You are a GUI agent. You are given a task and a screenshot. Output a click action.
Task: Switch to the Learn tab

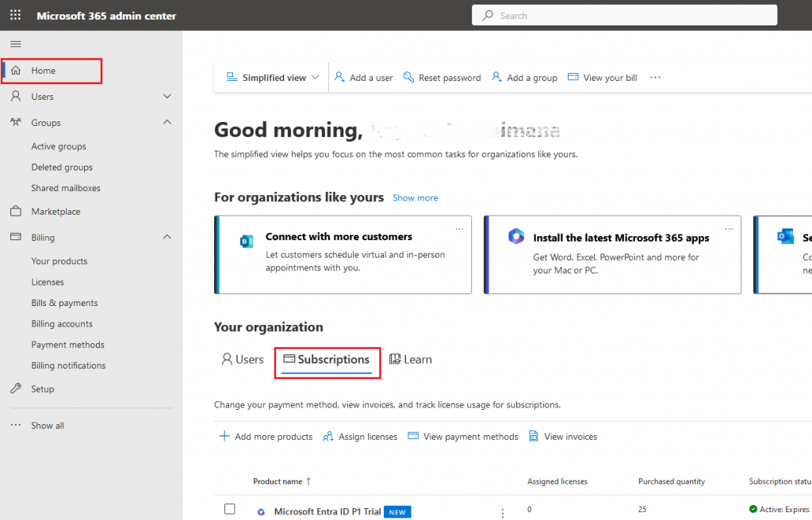point(410,360)
